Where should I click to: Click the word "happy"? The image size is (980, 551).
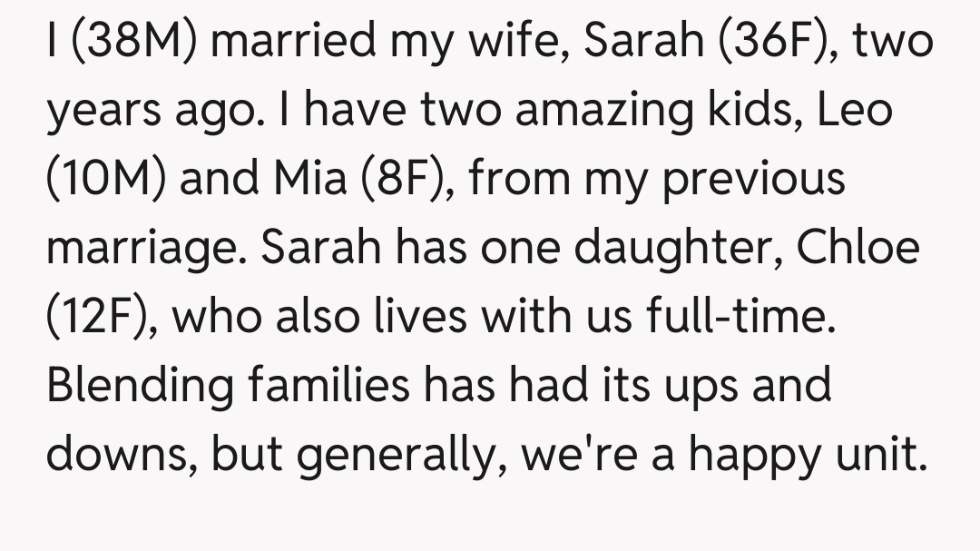pyautogui.click(x=764, y=452)
